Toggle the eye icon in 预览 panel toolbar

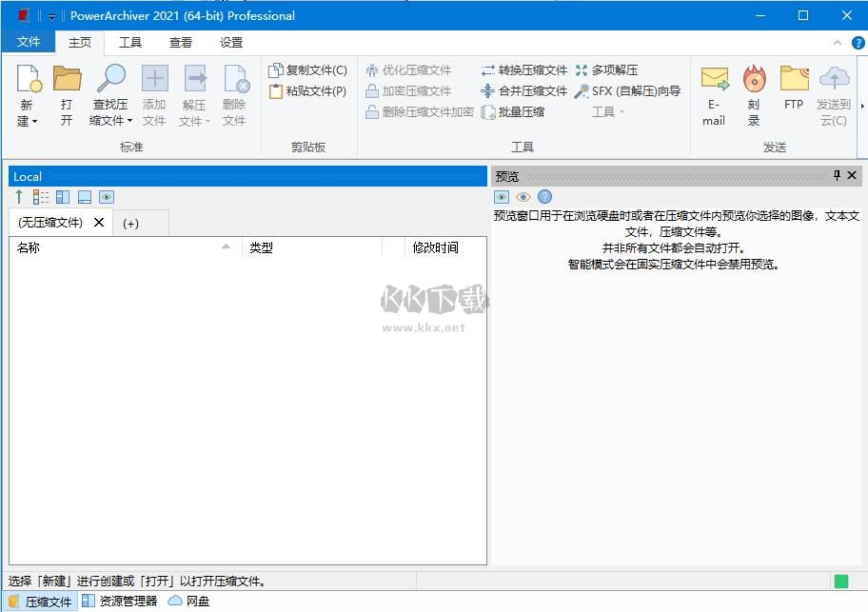click(522, 197)
